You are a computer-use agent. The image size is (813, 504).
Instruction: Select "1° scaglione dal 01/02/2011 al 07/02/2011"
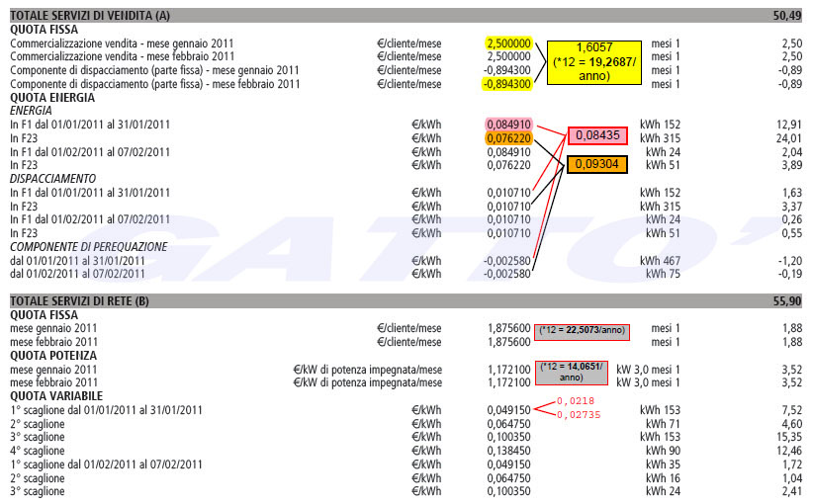(106, 464)
